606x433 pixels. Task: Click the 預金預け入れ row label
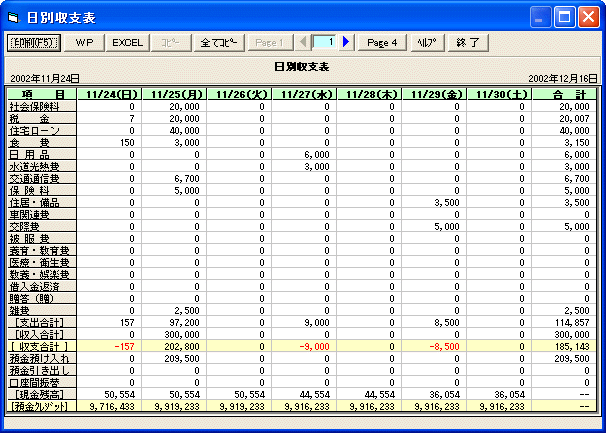click(34, 358)
